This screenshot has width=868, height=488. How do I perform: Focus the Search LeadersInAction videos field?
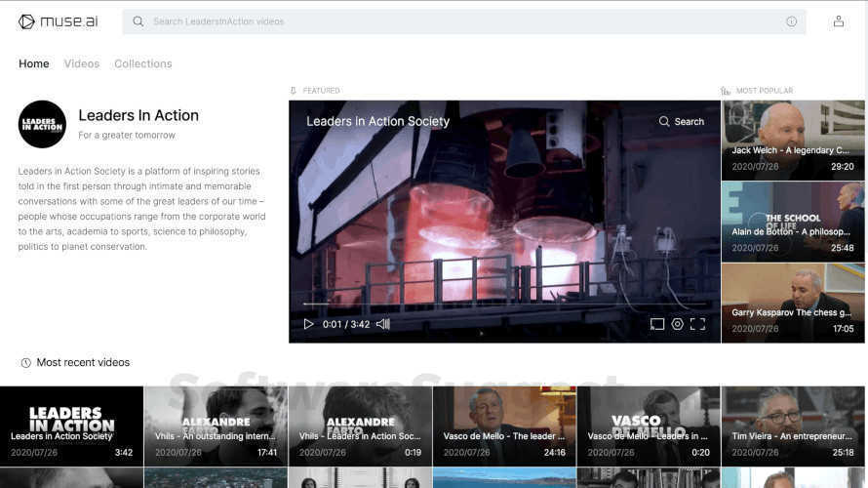coord(464,21)
